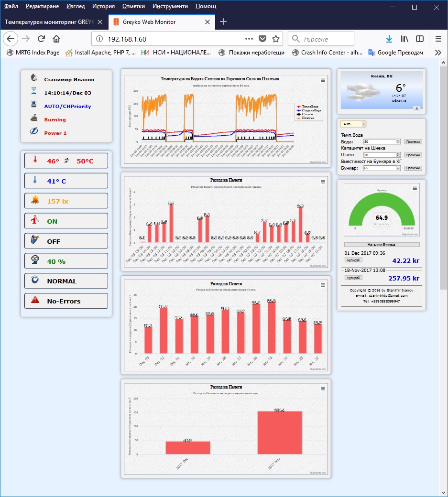Open the Auto mode dropdown
The width and height of the screenshot is (448, 497).
[353, 124]
